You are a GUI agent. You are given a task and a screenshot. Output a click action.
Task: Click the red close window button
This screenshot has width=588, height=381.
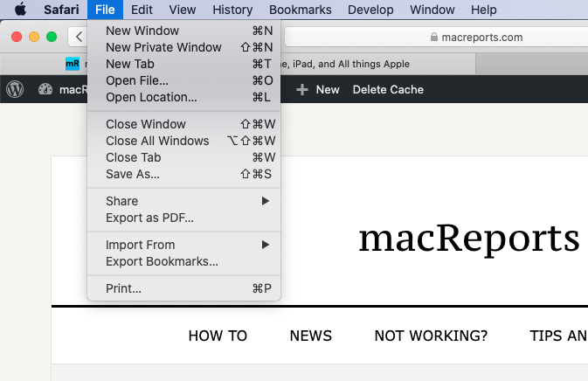(17, 37)
